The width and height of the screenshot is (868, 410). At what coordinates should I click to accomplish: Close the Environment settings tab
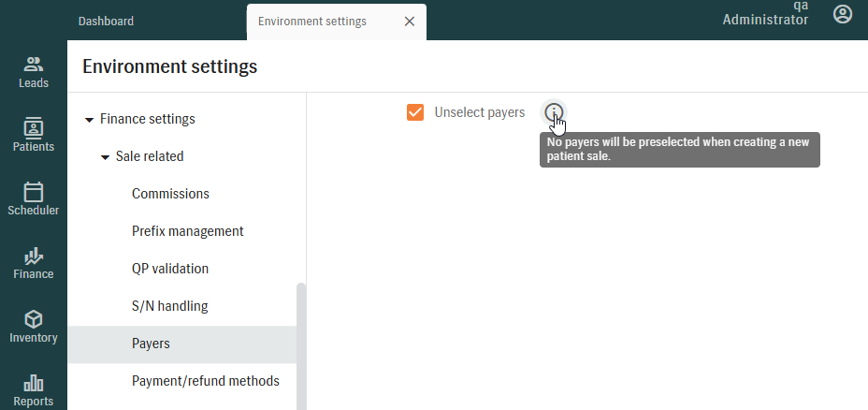[x=409, y=22]
